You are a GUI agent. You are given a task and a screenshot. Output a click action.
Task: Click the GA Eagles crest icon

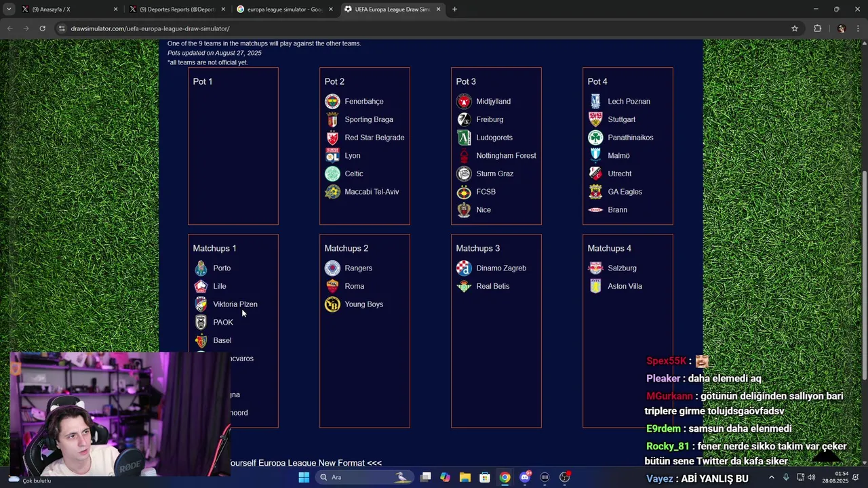pyautogui.click(x=595, y=192)
